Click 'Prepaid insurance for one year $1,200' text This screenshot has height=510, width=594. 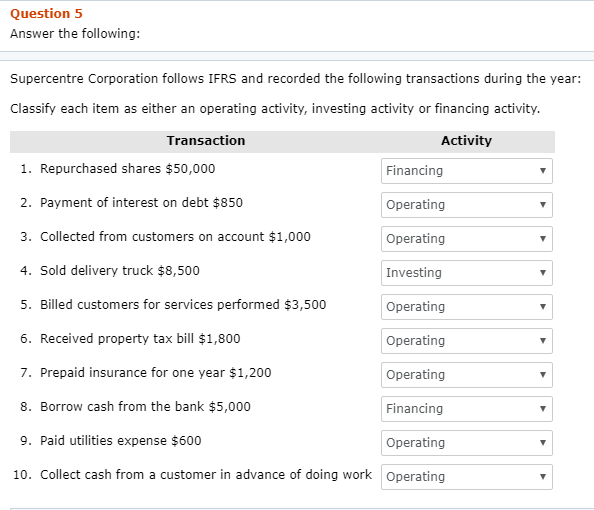[156, 372]
